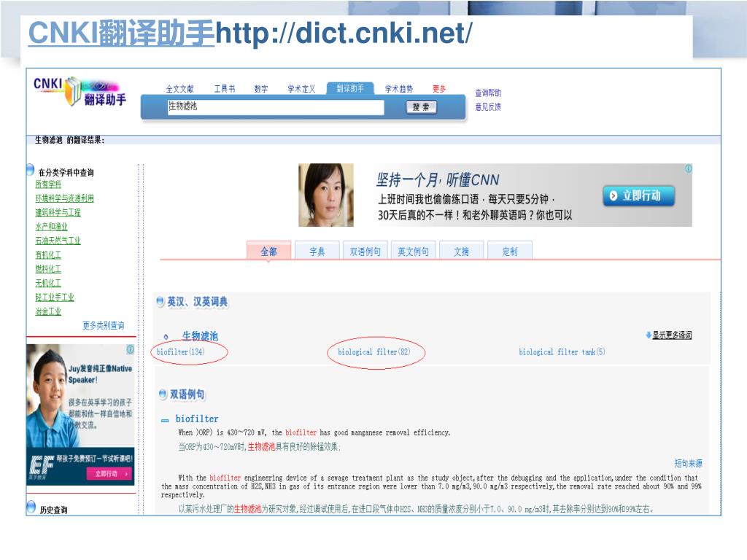Collapse the biofilter example section

(165, 420)
